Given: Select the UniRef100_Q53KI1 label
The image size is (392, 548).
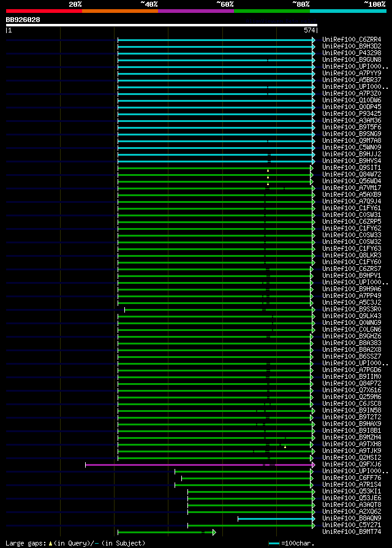Looking at the screenshot, I should (x=352, y=492).
